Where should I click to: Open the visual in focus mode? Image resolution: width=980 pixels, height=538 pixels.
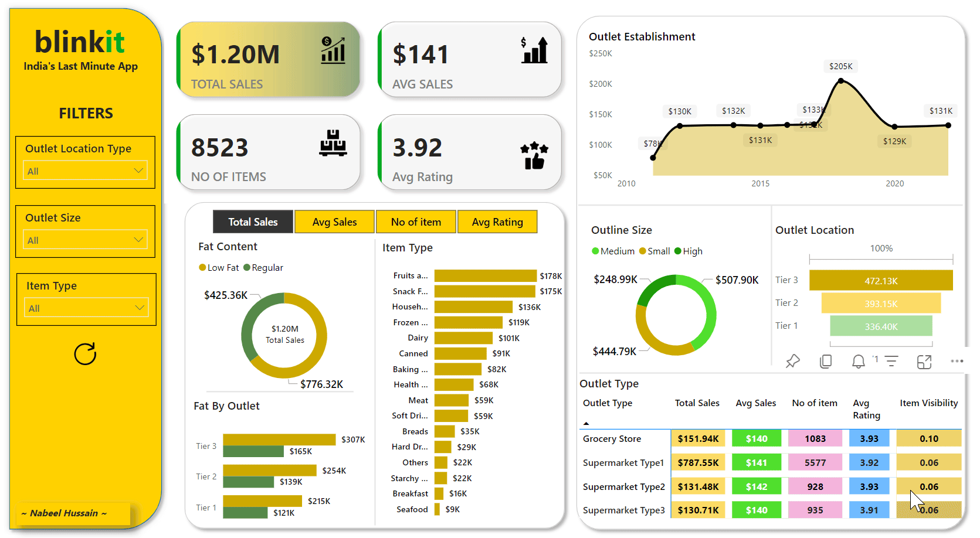[x=924, y=361]
